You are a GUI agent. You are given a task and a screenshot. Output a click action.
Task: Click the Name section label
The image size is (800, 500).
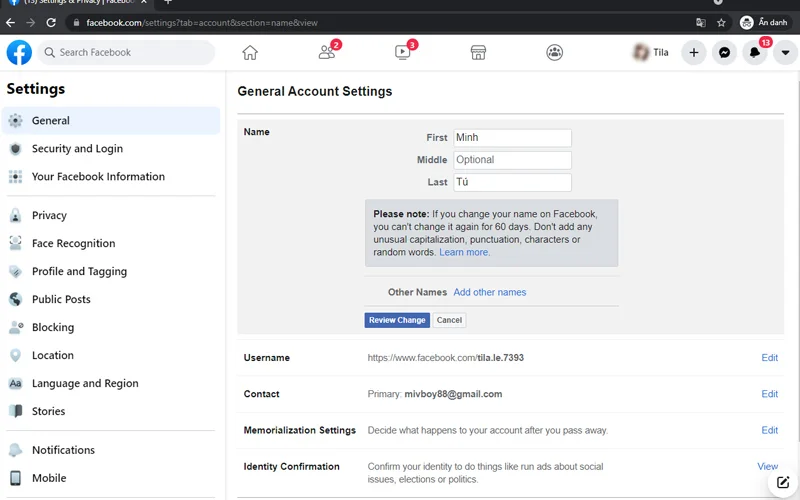pyautogui.click(x=257, y=132)
